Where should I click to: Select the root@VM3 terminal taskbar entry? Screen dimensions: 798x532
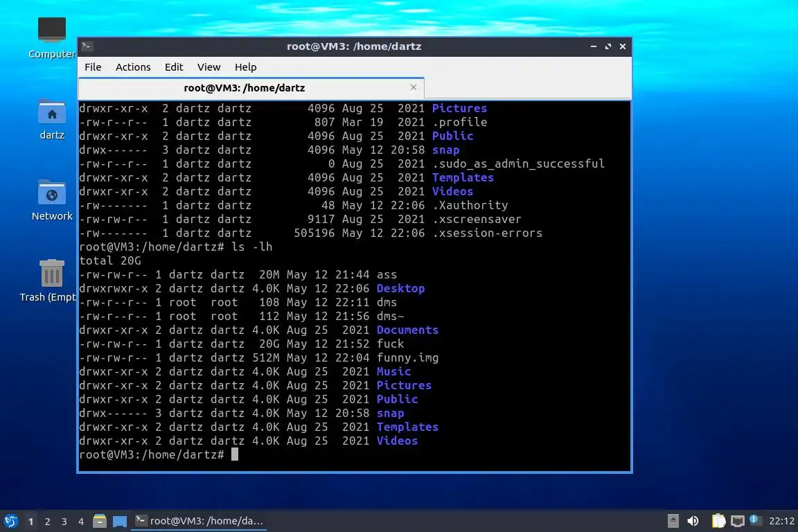pos(199,521)
